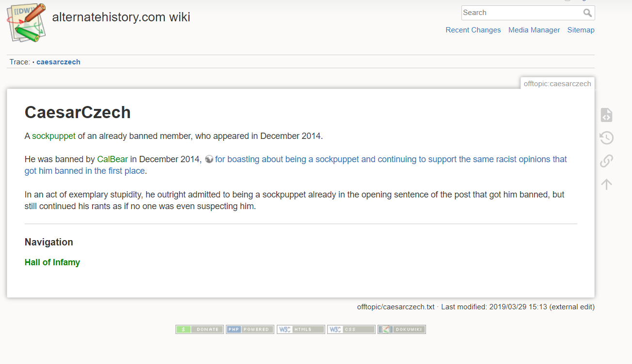Click the W3C CSS badge
This screenshot has height=364, width=632.
351,330
